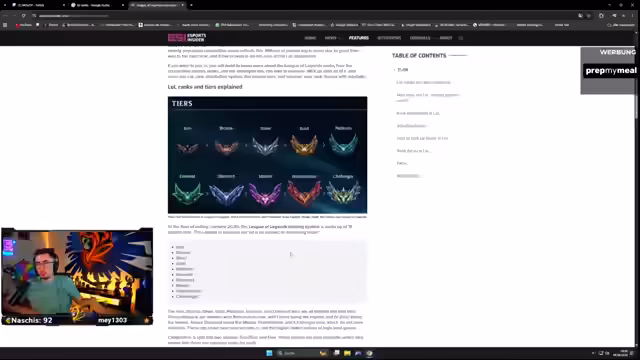Open a new browser tab with plus
Viewport: 640px width, 360px height.
coord(191,5)
